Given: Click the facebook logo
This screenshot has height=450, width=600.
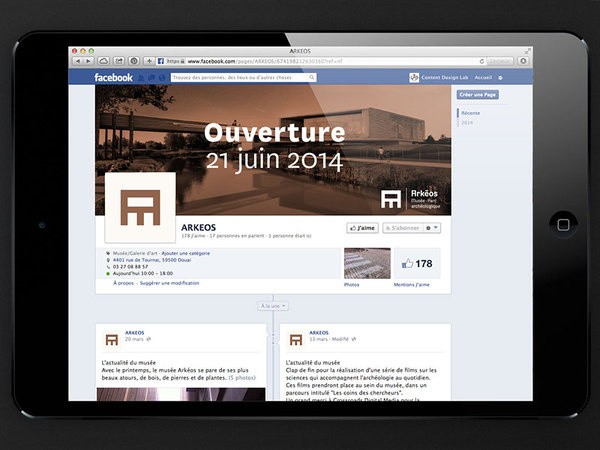Looking at the screenshot, I should [x=113, y=78].
